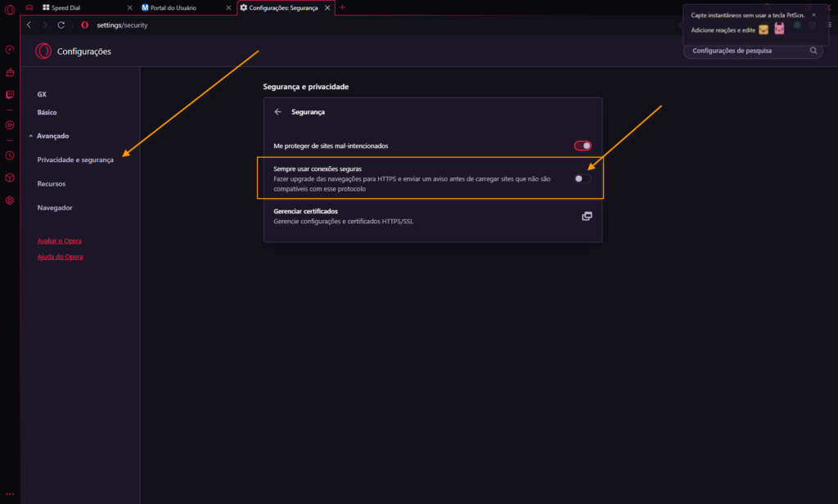Dismiss the snapshot tip popup
This screenshot has width=838, height=504.
point(813,15)
